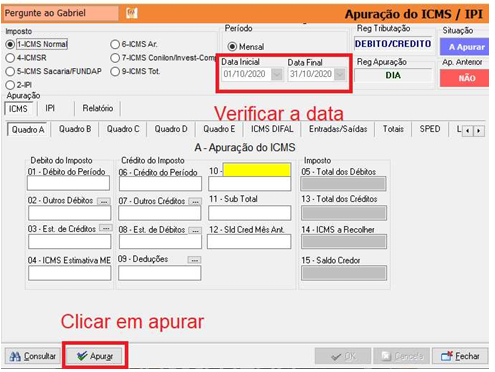This screenshot has width=495, height=372.
Task: Expand the Data Final date dropdown
Action: pos(340,74)
